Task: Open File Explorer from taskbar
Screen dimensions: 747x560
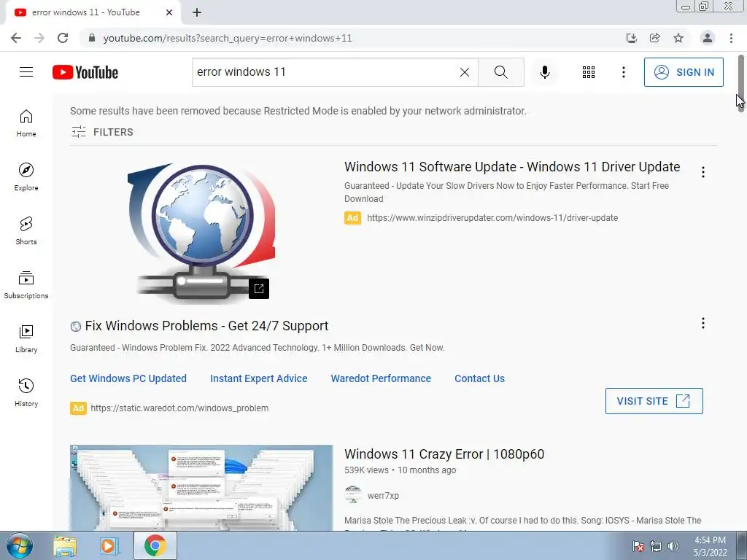Action: tap(65, 546)
